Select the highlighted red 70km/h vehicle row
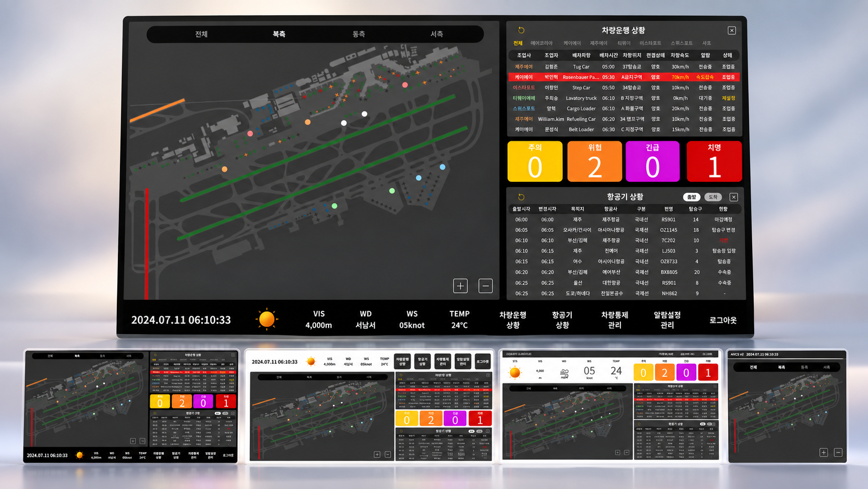This screenshot has height=489, width=868. point(625,77)
